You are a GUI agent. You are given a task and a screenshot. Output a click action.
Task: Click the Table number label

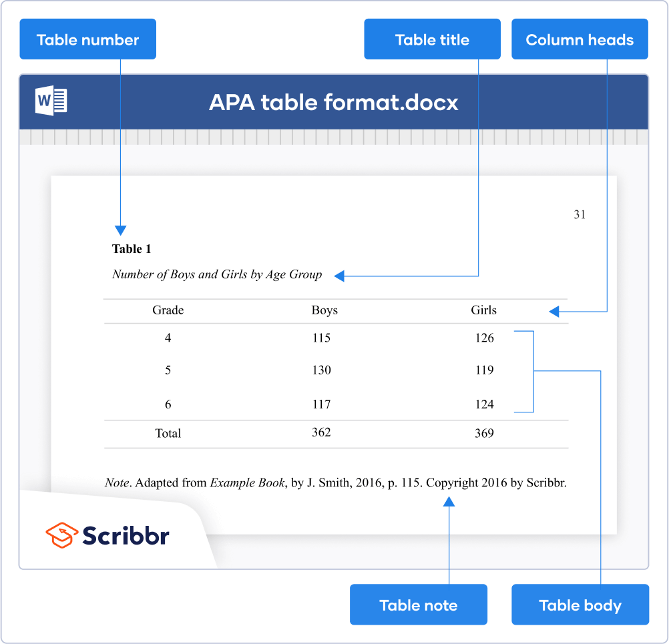pyautogui.click(x=87, y=39)
